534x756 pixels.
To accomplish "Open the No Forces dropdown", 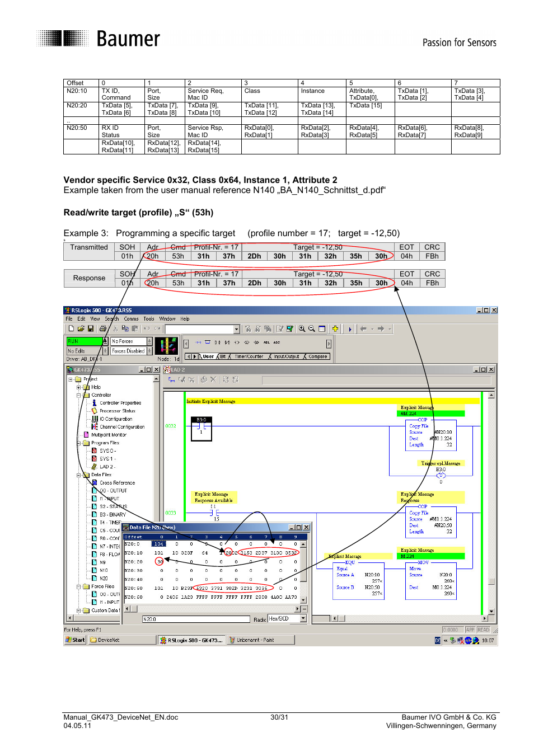I will [149, 341].
